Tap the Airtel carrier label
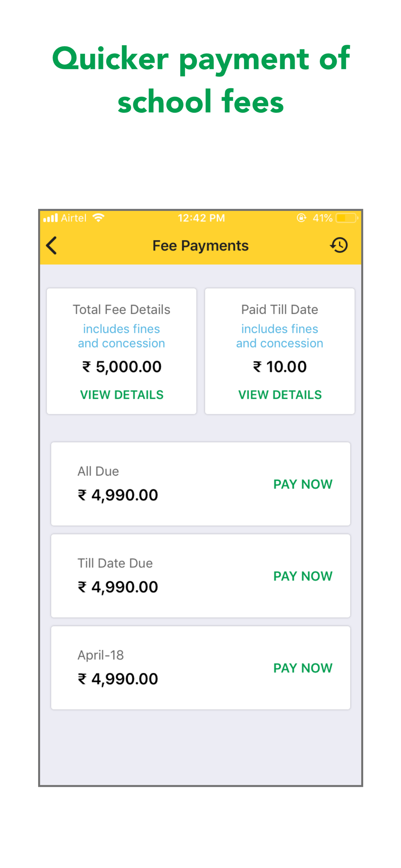Image resolution: width=401 pixels, height=868 pixels. [x=74, y=218]
